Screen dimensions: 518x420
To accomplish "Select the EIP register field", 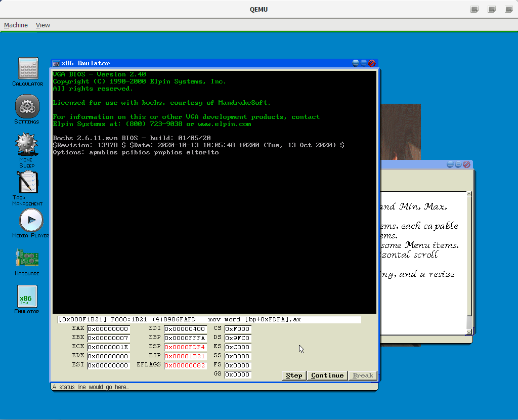I will click(185, 356).
